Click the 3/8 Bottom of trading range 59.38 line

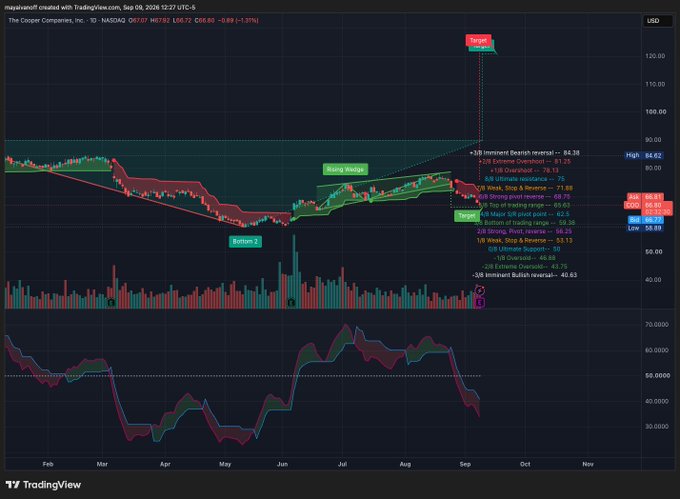pyautogui.click(x=524, y=222)
